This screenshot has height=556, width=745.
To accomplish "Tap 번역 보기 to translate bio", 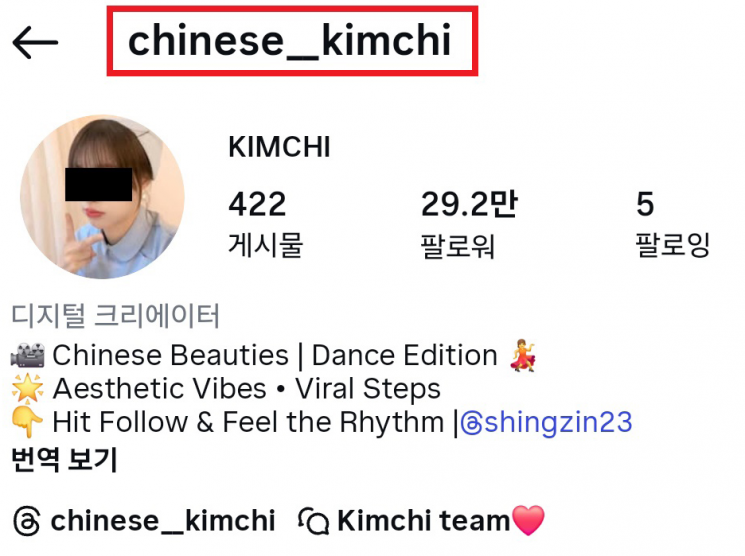I will click(64, 460).
